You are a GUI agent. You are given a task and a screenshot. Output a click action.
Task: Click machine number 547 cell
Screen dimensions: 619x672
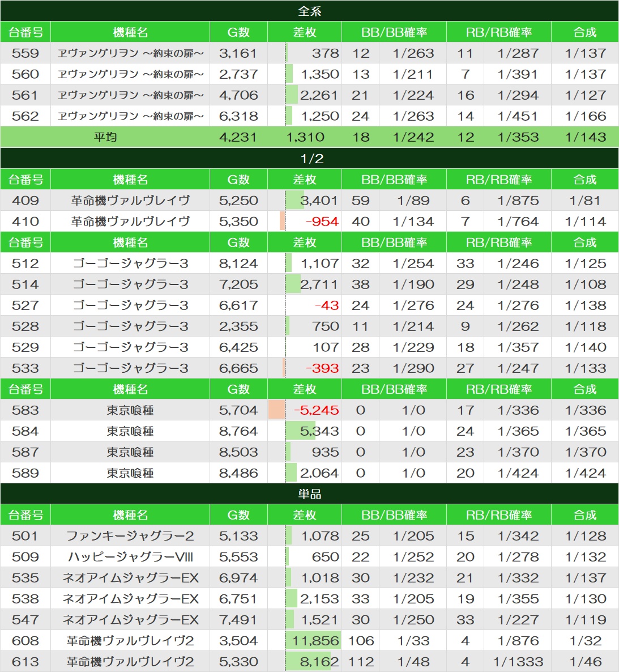coord(25,620)
